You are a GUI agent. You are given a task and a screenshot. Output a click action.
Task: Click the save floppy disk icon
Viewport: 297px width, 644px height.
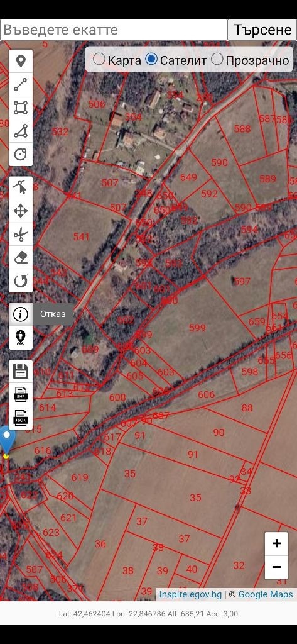click(21, 371)
